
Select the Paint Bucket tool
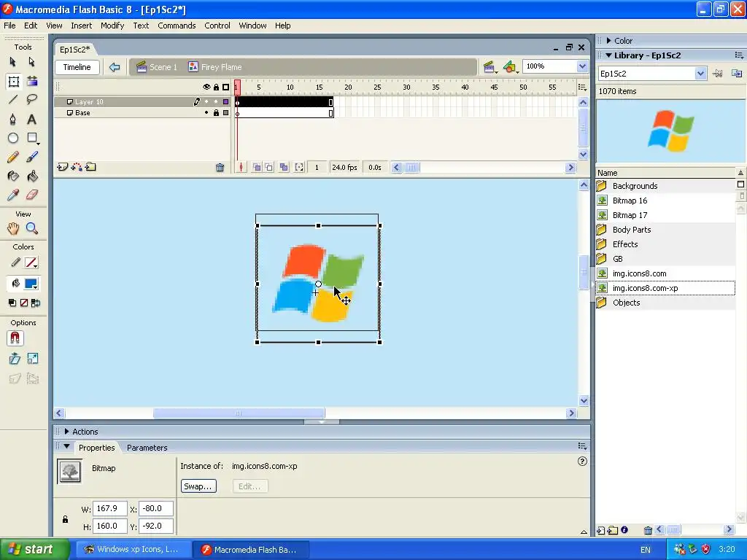pyautogui.click(x=31, y=176)
